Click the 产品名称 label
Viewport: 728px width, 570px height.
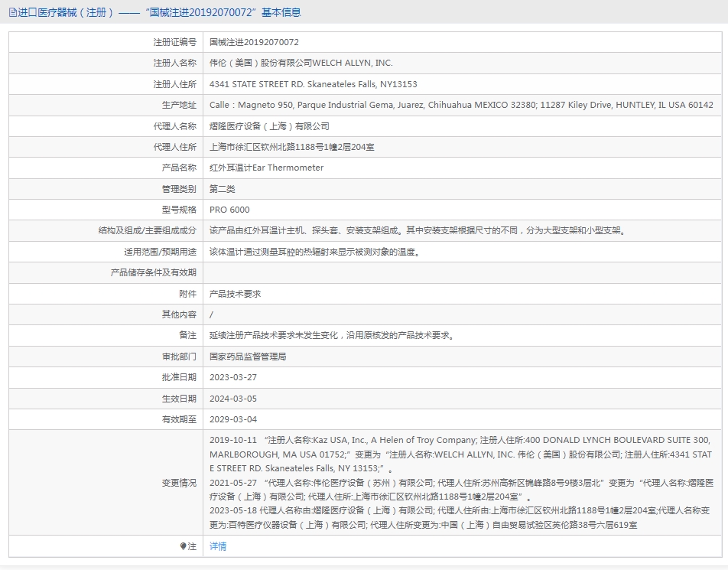coord(179,168)
